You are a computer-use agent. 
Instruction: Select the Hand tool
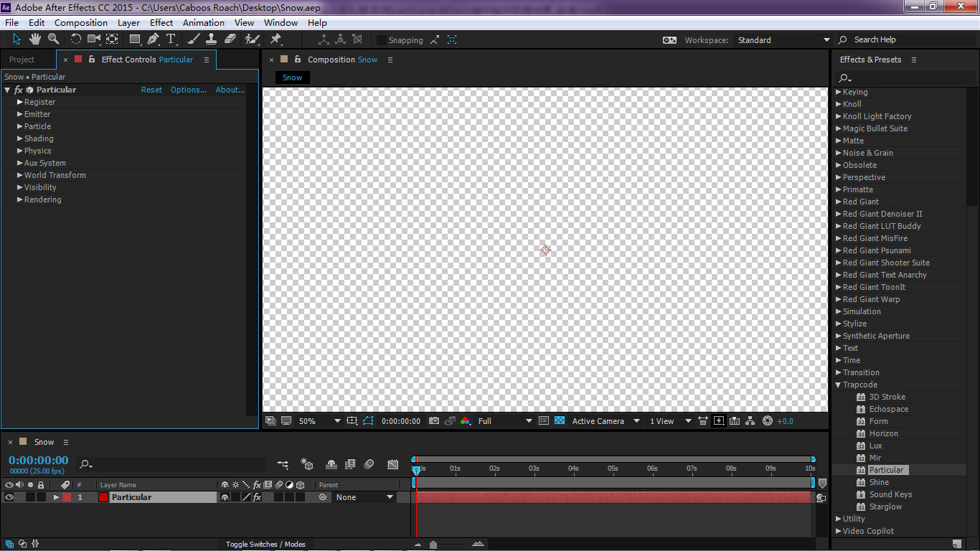pyautogui.click(x=35, y=39)
